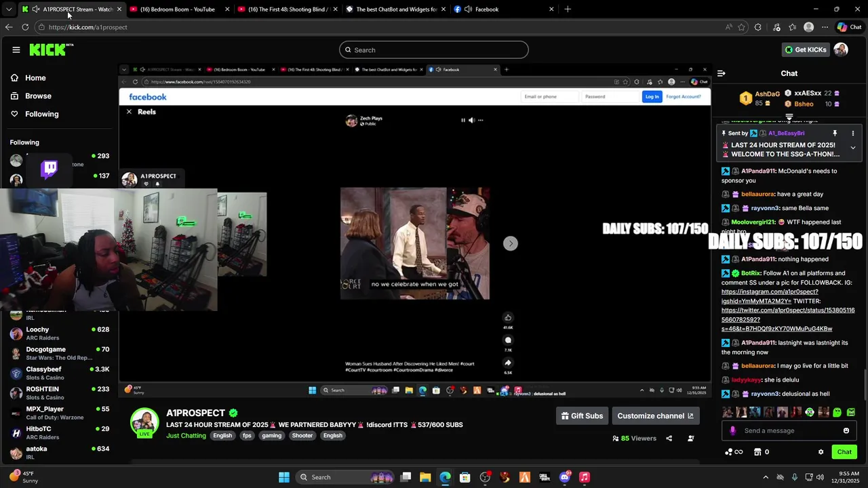
Task: Open Loochy channel in Following list
Action: coord(60,333)
